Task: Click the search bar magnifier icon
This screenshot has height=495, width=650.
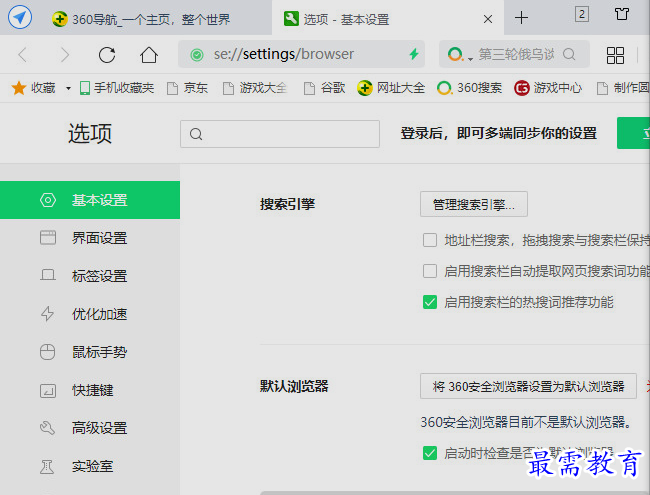Action: (x=570, y=54)
